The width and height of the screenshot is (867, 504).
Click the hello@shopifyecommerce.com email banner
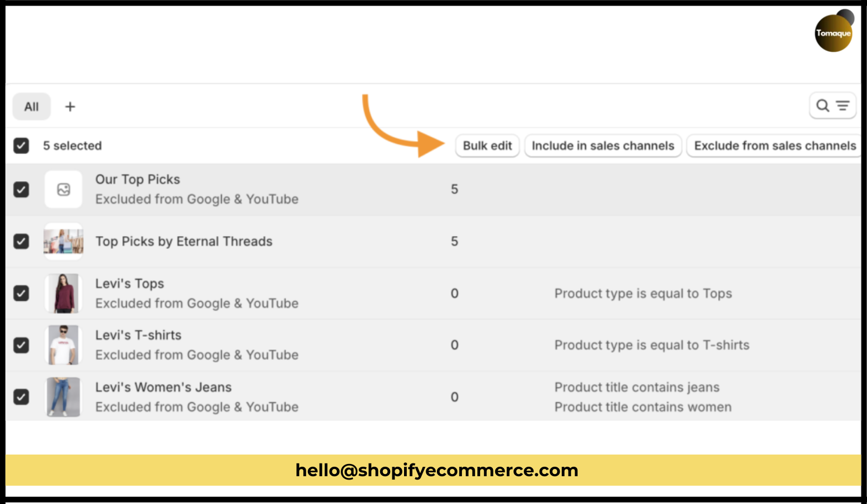(437, 470)
